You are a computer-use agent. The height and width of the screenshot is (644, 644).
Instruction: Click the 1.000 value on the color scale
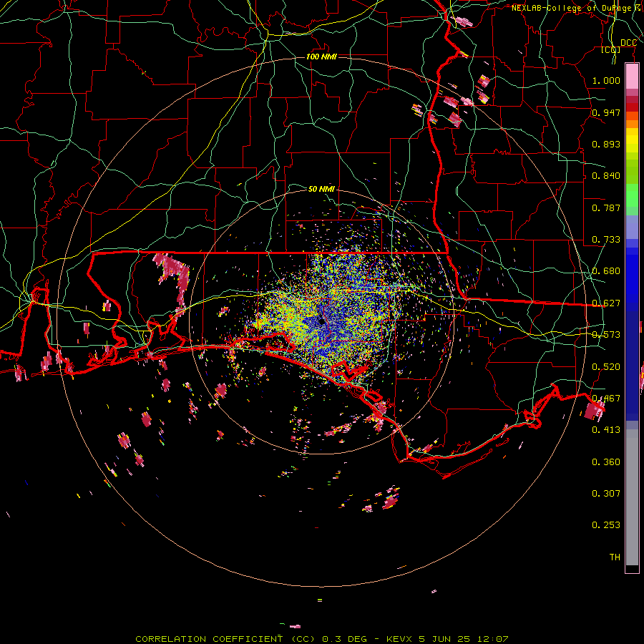pyautogui.click(x=606, y=80)
